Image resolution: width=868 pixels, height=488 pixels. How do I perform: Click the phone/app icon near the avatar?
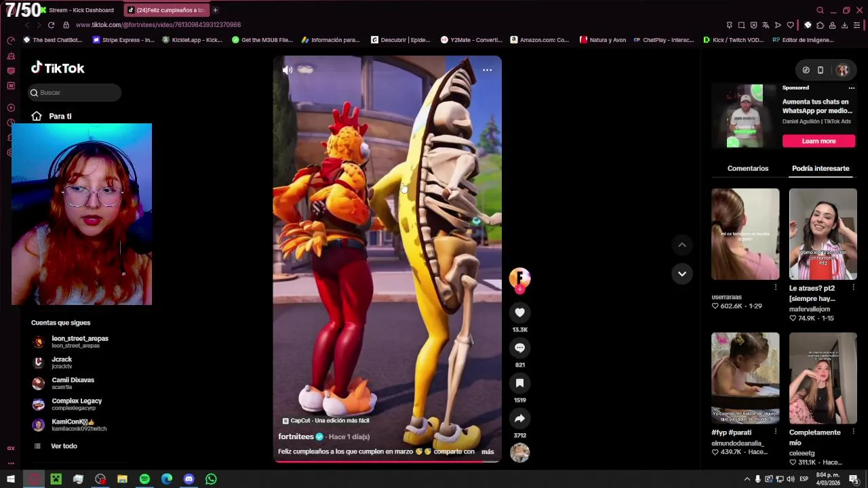(x=821, y=70)
